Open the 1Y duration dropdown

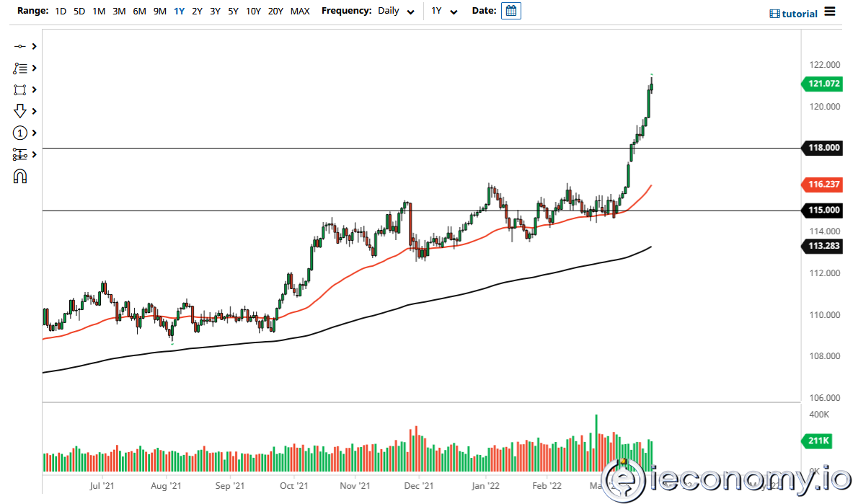[x=445, y=12]
